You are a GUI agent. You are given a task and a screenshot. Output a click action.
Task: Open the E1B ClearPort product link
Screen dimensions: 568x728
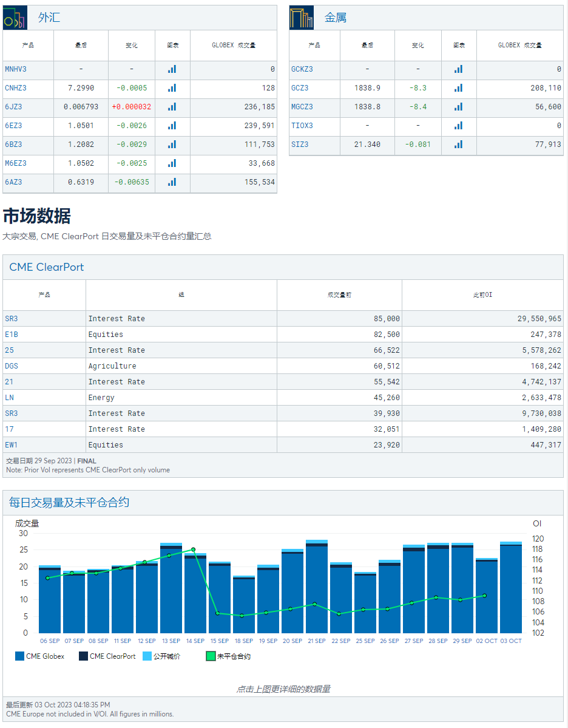coord(11,335)
